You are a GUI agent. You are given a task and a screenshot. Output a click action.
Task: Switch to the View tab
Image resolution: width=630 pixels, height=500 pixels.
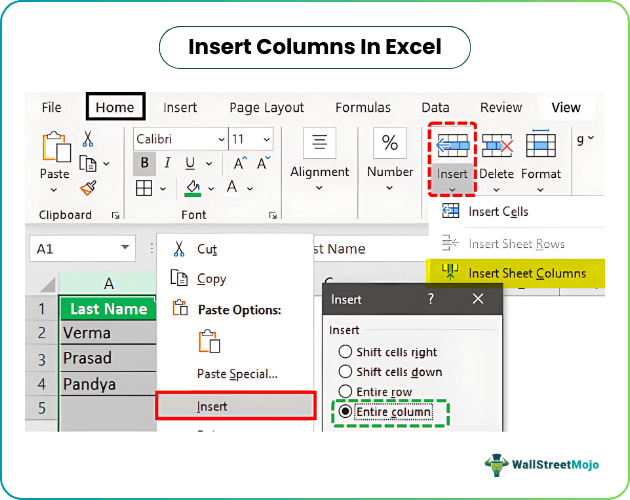(566, 107)
